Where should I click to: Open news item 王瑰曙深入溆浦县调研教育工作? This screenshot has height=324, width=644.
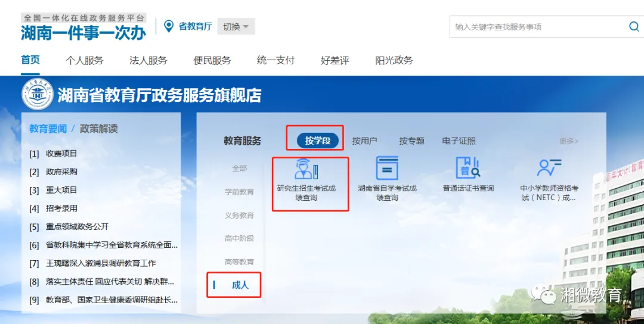pos(101,263)
